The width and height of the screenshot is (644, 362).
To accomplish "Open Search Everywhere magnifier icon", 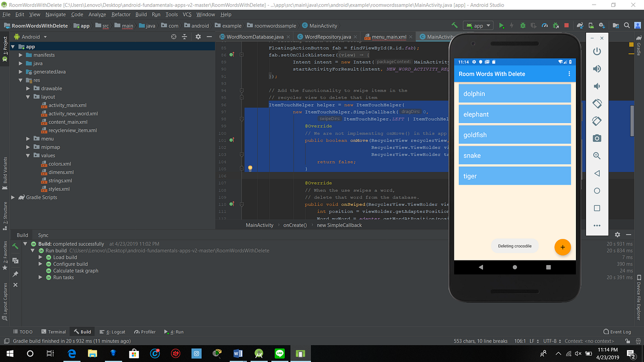I will tap(627, 25).
